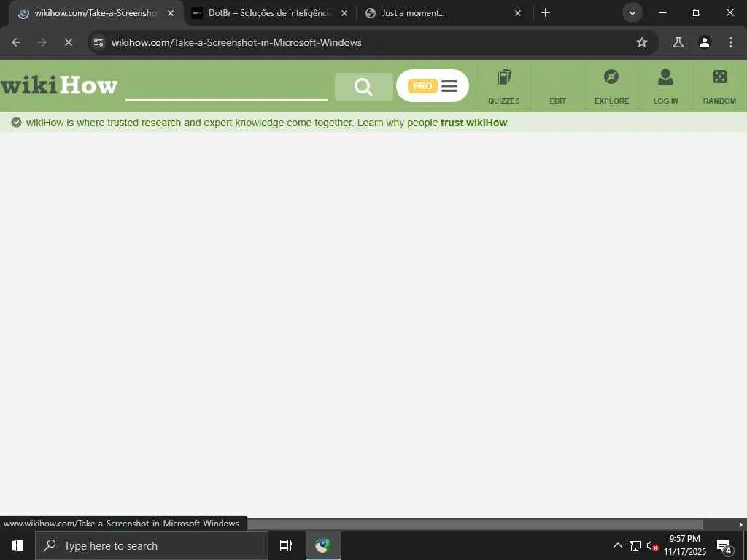The image size is (747, 560).
Task: Open the Explore compass menu
Action: (x=612, y=86)
